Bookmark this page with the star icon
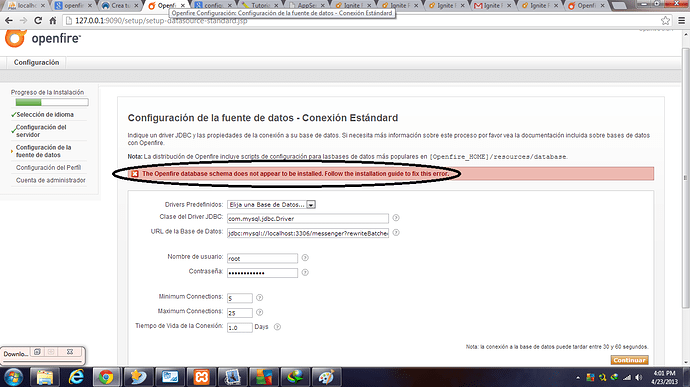 tap(665, 20)
